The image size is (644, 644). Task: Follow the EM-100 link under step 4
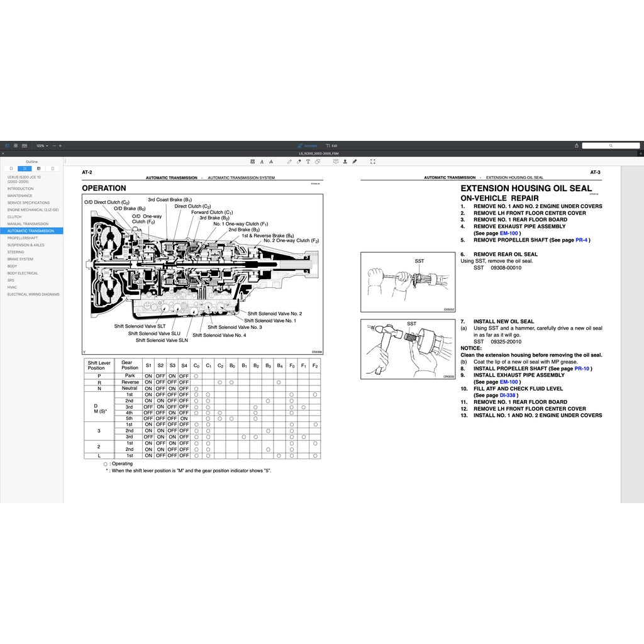pyautogui.click(x=508, y=233)
